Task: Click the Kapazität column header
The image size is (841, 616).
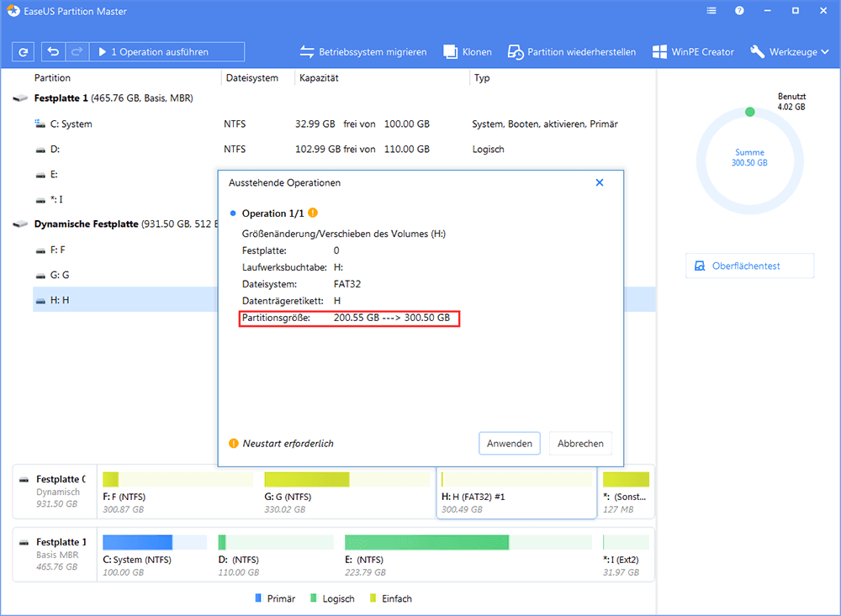Action: click(x=319, y=78)
